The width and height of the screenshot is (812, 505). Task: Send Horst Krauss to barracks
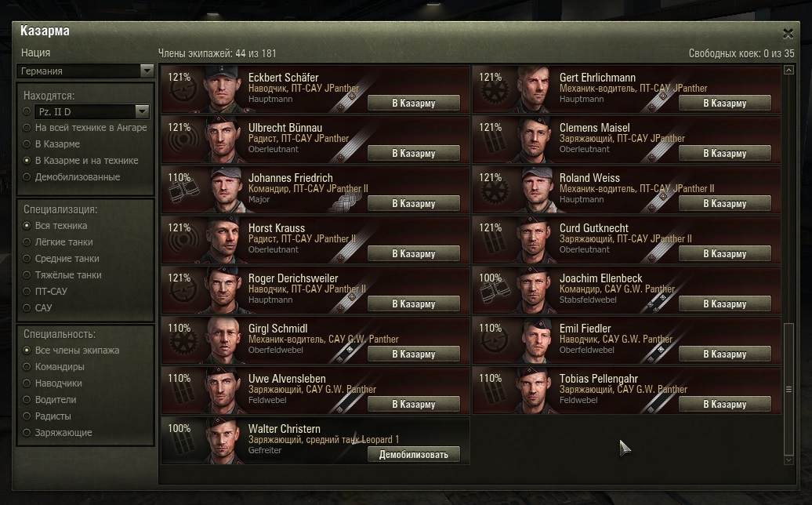[413, 254]
